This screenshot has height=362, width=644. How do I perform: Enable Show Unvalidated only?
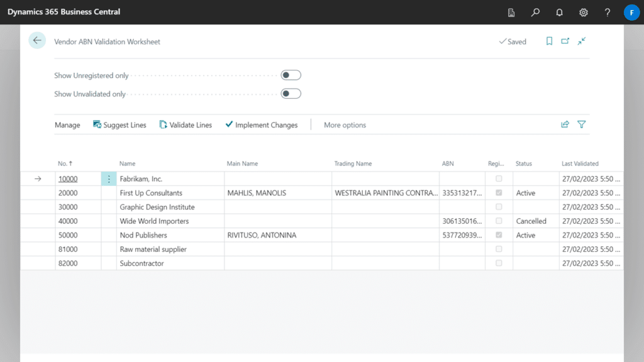click(291, 93)
